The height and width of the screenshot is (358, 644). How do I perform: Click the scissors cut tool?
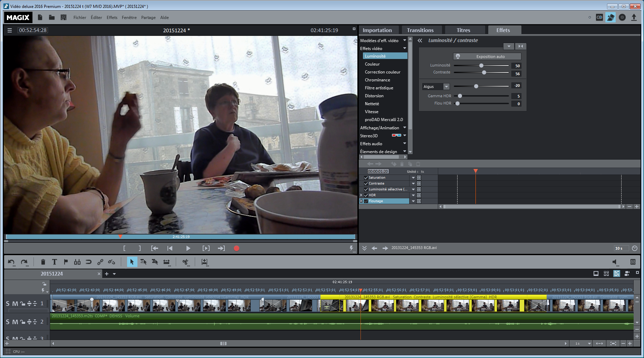[x=185, y=262]
